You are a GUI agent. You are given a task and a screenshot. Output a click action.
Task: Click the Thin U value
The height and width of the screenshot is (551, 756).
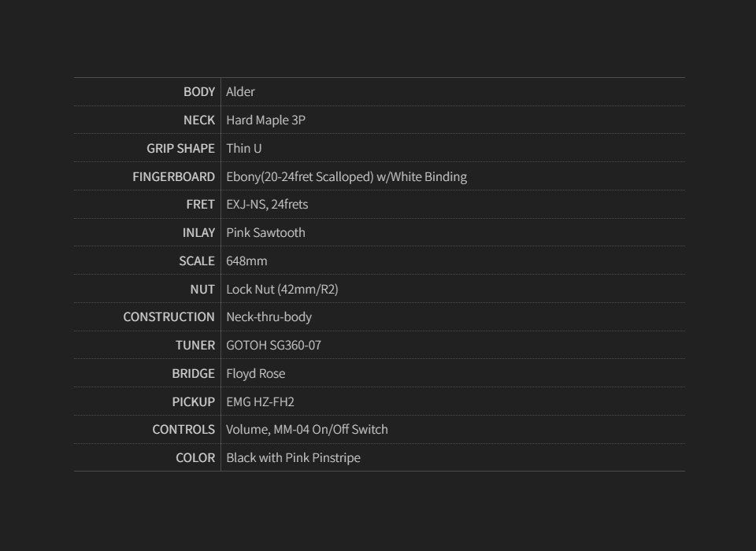click(243, 149)
